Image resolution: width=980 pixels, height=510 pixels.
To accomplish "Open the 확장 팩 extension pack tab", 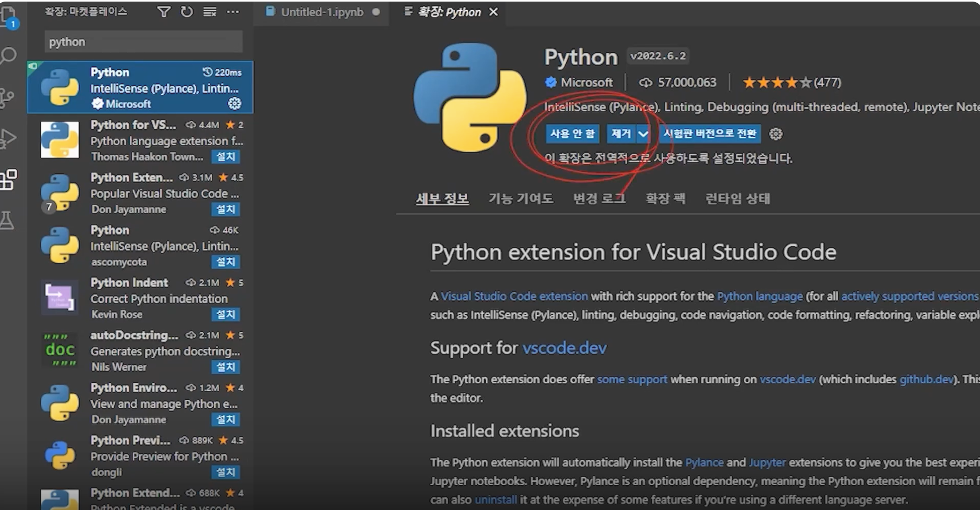I will 665,199.
